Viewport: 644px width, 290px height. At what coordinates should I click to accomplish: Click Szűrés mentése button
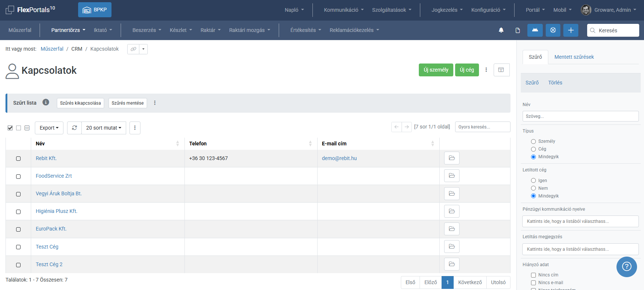tap(128, 103)
